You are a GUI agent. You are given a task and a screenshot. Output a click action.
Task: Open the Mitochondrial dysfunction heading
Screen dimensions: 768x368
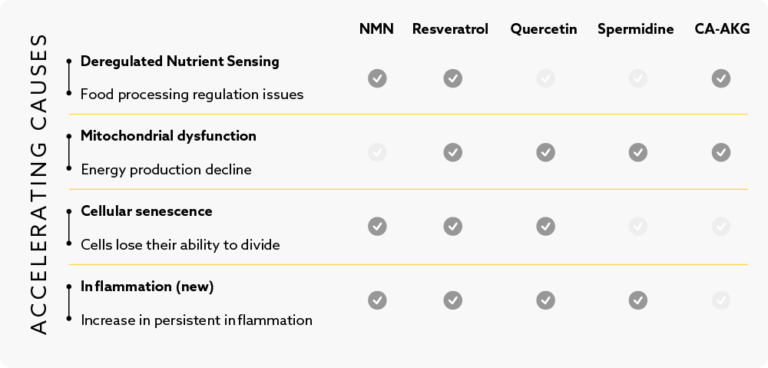[x=168, y=136]
